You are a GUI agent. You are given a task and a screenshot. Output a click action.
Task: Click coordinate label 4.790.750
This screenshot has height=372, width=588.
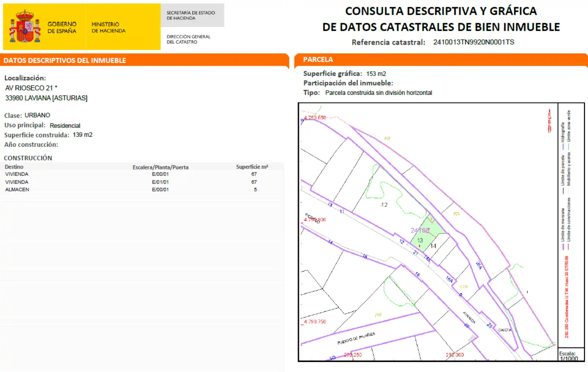[315, 322]
